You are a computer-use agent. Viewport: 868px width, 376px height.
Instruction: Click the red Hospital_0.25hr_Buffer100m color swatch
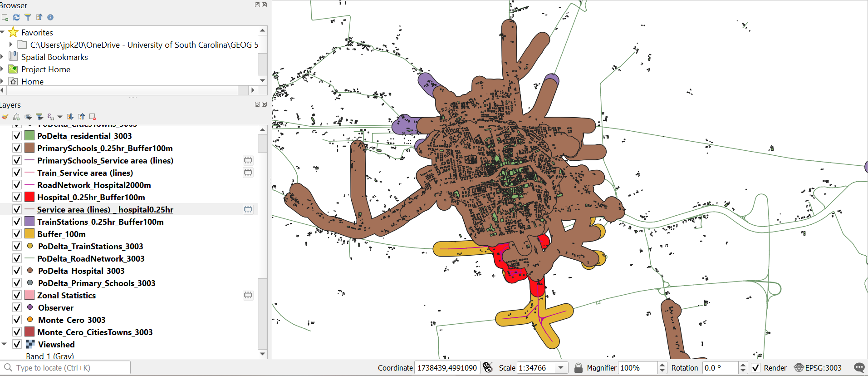(x=29, y=197)
